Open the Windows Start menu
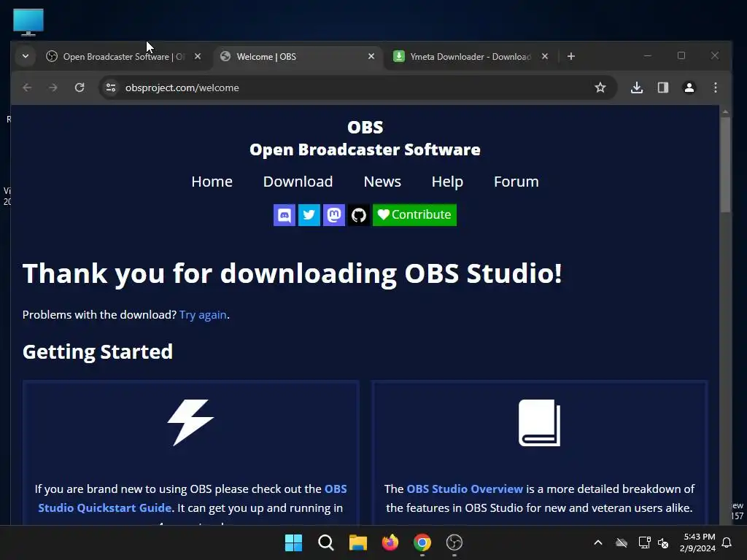This screenshot has width=747, height=560. [x=293, y=542]
